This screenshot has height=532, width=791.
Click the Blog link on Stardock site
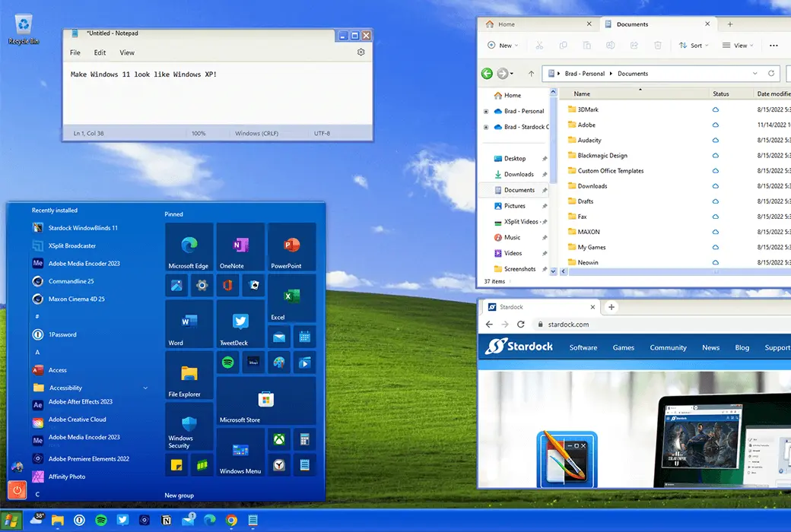tap(742, 347)
